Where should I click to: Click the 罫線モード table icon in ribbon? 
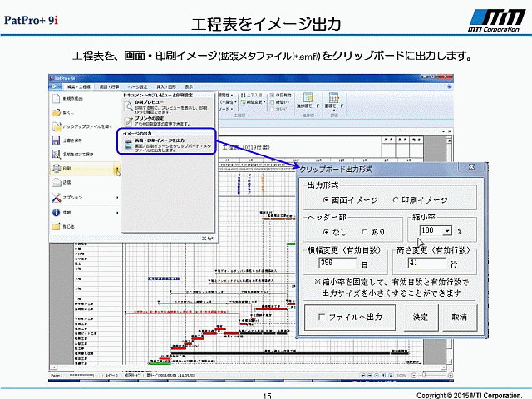point(334,98)
